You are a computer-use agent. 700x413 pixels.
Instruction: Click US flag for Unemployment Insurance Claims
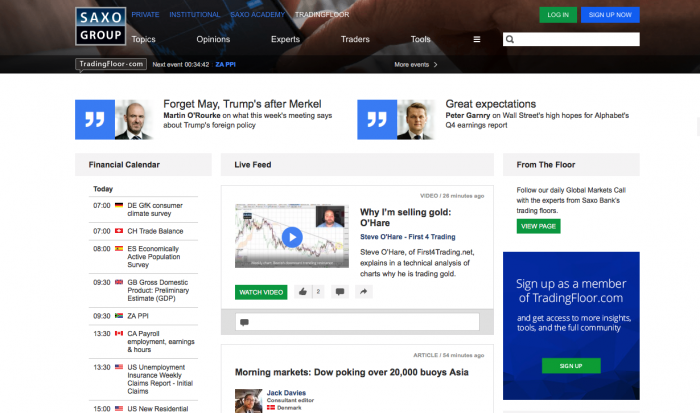click(x=119, y=367)
